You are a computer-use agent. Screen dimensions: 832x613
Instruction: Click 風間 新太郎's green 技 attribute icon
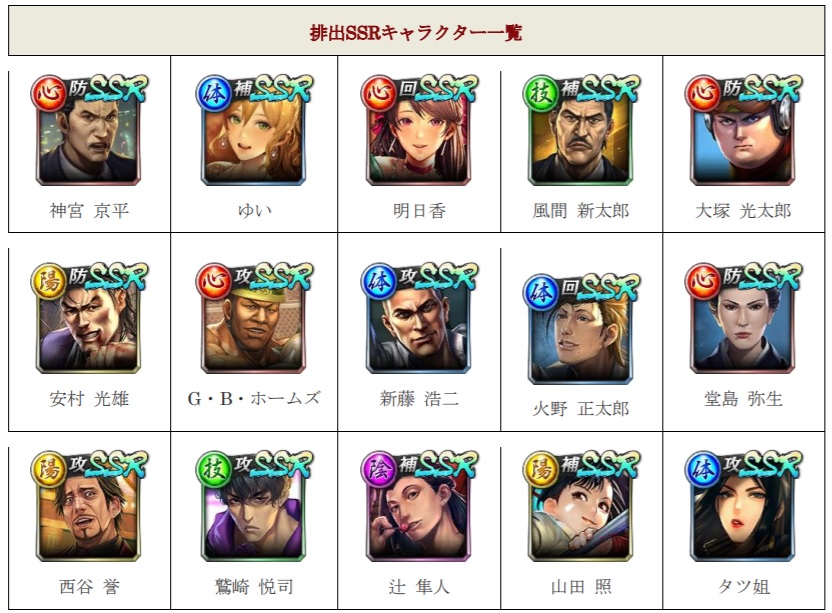(x=541, y=93)
